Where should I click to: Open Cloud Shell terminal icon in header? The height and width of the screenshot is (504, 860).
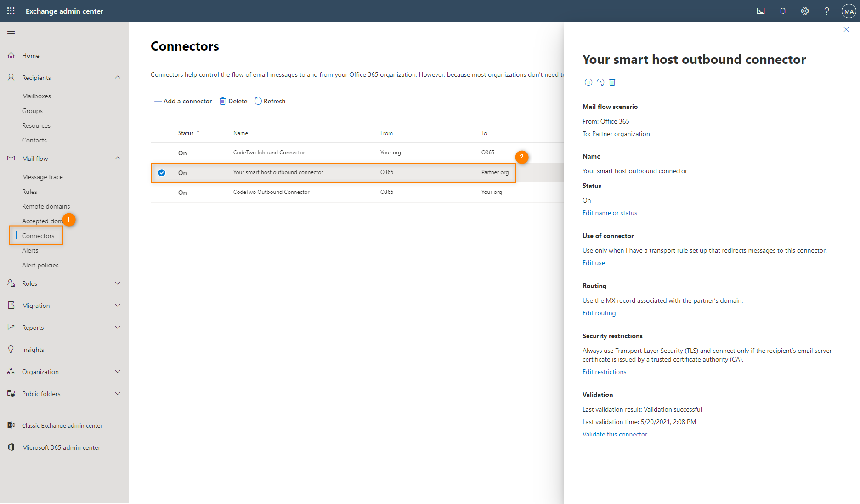tap(761, 11)
